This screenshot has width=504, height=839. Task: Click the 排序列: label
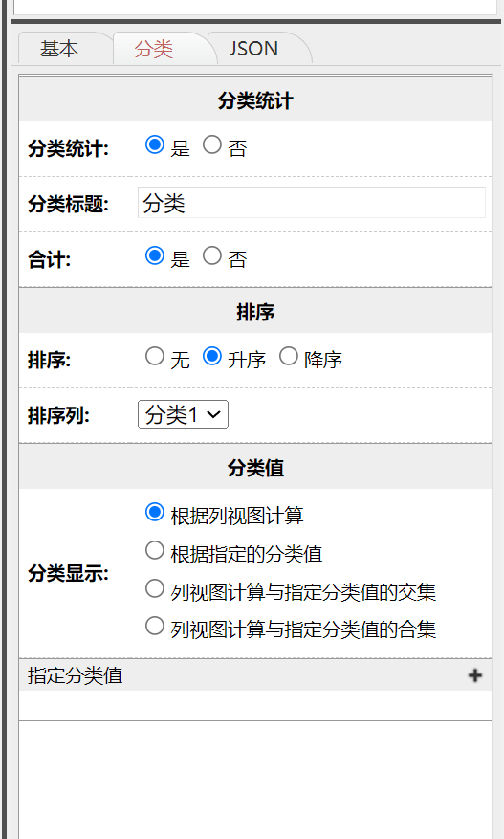click(x=58, y=415)
